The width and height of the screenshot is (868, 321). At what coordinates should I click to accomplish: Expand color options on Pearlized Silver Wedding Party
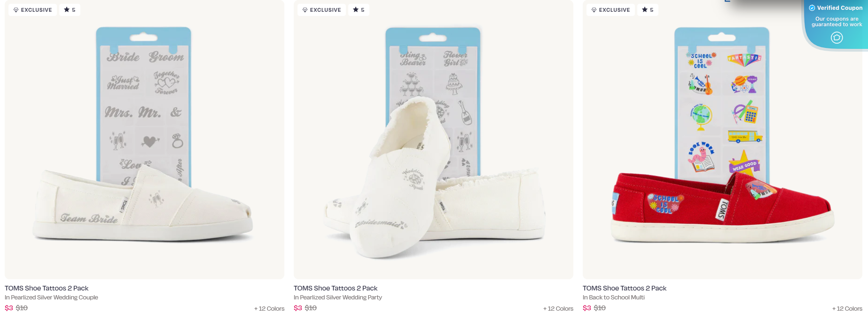pyautogui.click(x=558, y=308)
